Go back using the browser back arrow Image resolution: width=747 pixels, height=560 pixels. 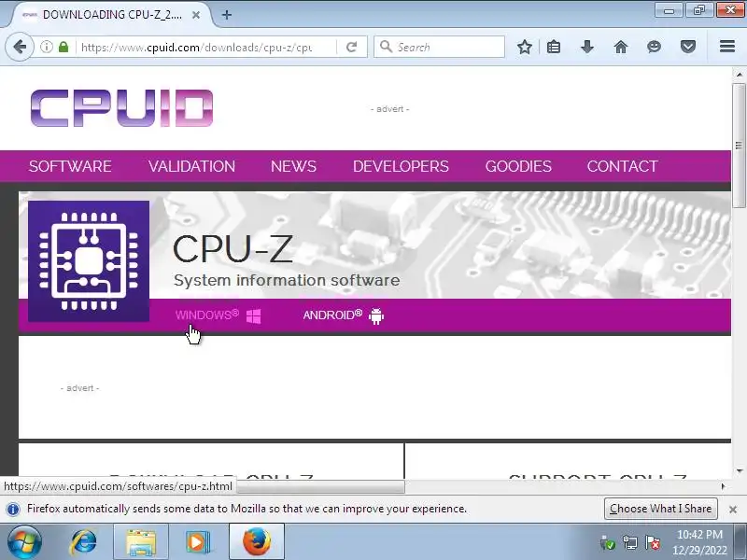tap(20, 47)
